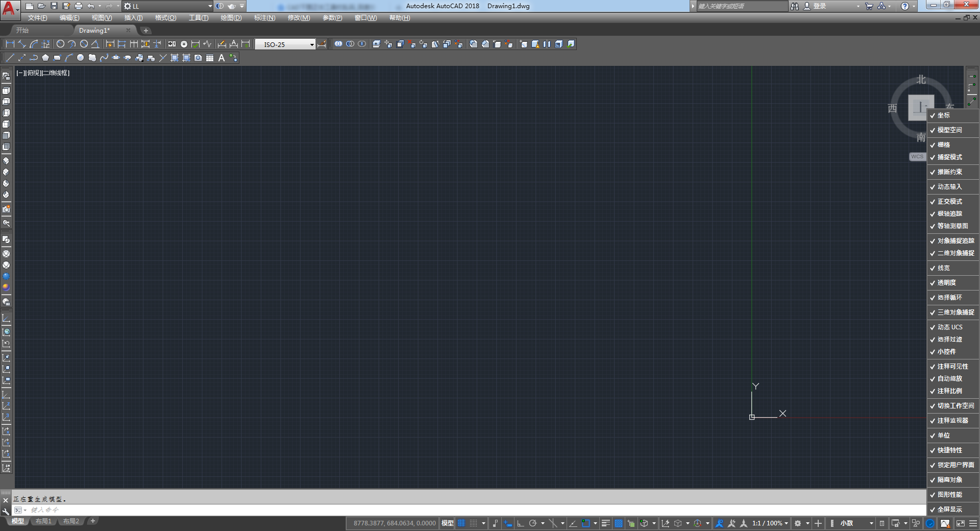The image size is (980, 531).
Task: Click the Shell solid icon
Action: click(559, 44)
